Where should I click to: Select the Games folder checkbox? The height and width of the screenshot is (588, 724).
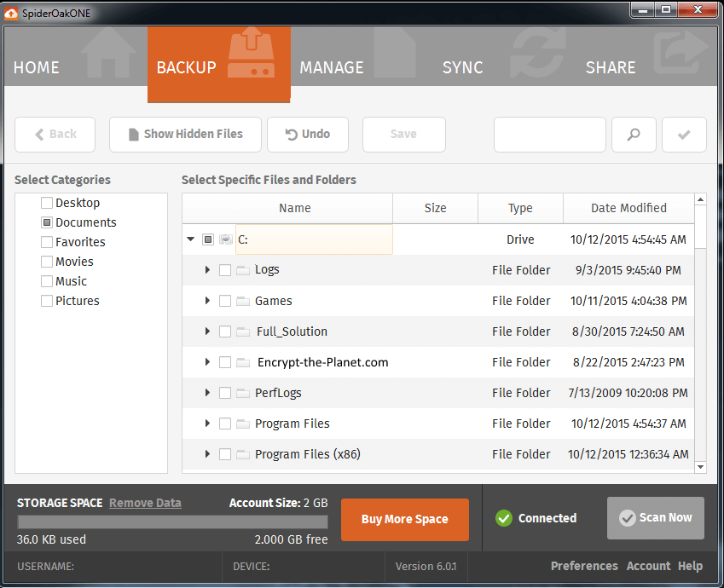pos(225,301)
